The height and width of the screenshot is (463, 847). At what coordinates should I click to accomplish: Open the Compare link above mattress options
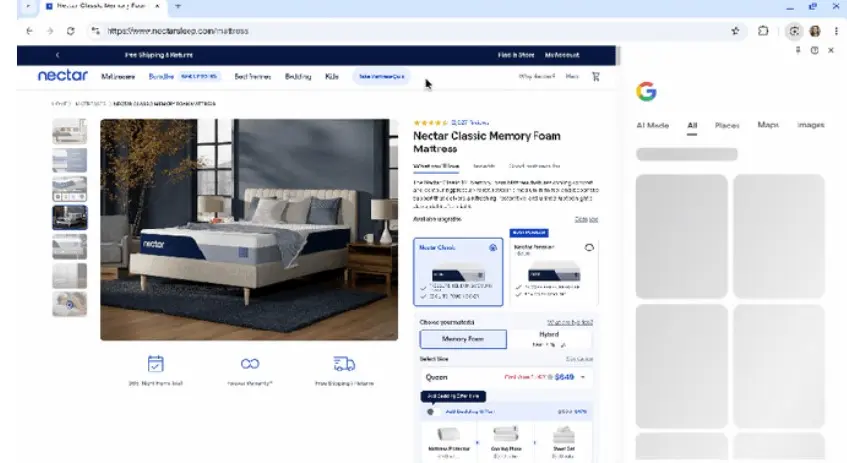586,219
